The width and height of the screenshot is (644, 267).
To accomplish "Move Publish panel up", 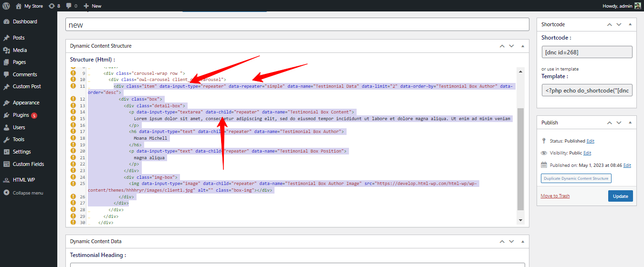I will tap(609, 123).
